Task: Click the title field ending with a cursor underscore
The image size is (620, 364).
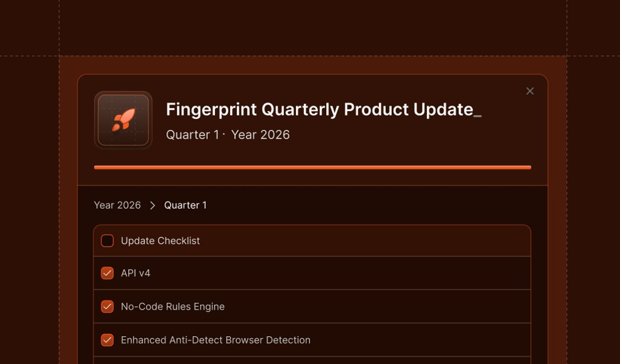Action: pos(322,109)
